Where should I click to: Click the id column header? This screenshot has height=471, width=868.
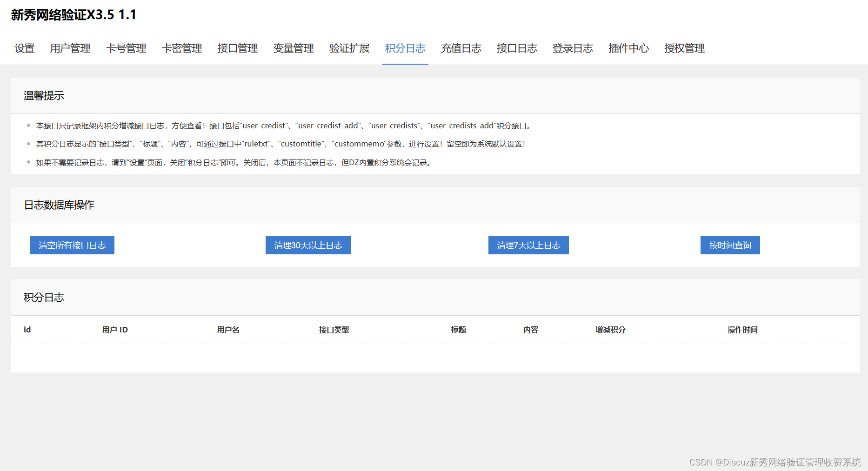point(27,330)
